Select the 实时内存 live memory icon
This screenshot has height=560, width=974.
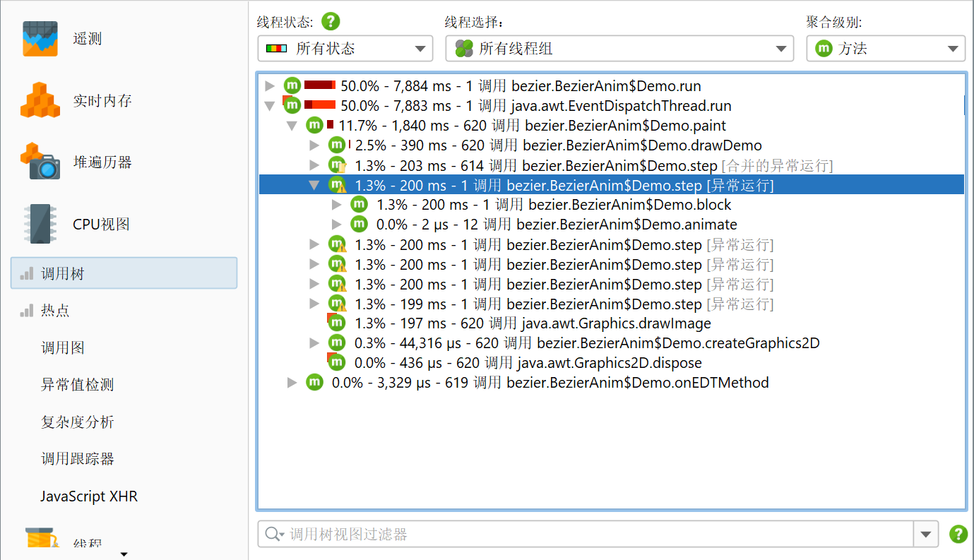[40, 100]
